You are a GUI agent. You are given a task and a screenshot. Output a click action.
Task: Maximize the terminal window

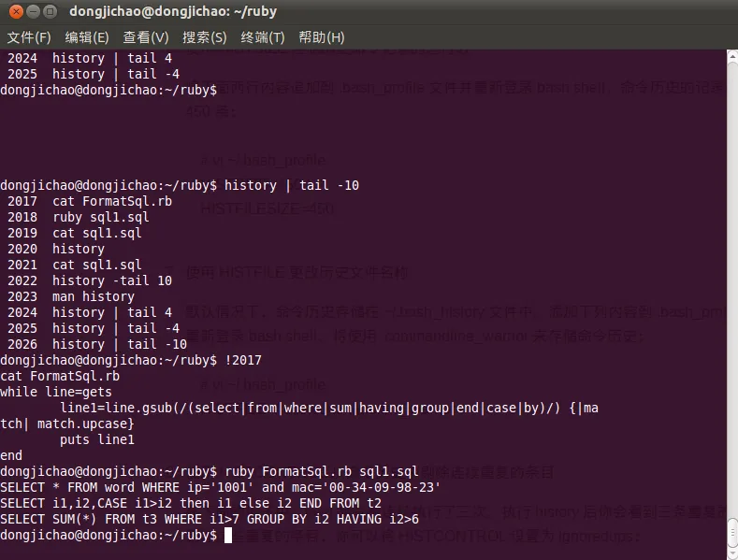point(50,11)
